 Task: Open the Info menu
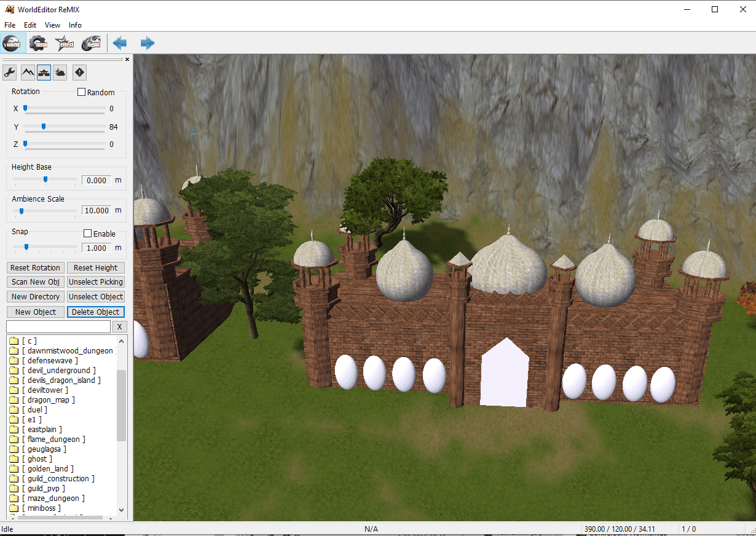[x=75, y=25]
